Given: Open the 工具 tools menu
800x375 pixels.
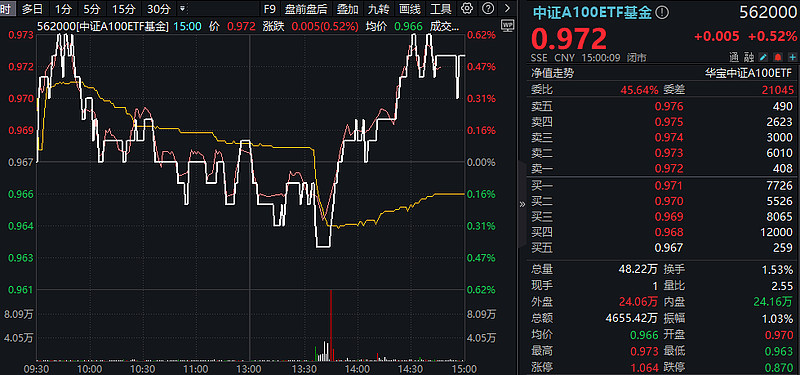Looking at the screenshot, I should 441,9.
